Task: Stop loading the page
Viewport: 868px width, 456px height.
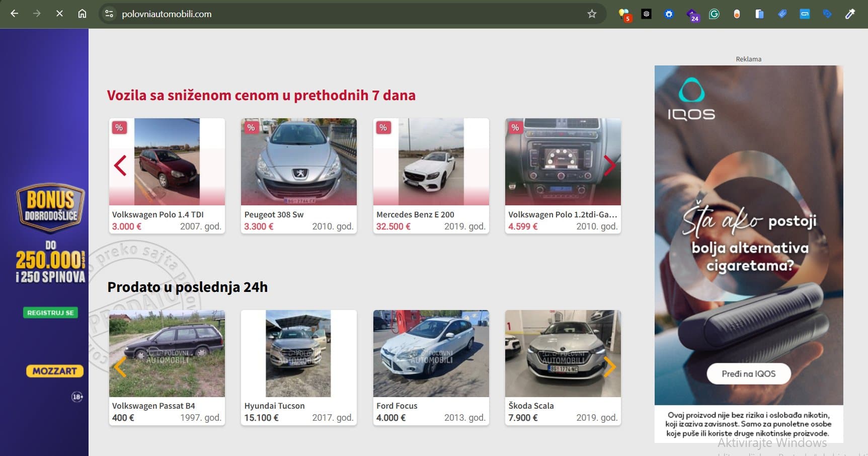Action: (x=59, y=14)
